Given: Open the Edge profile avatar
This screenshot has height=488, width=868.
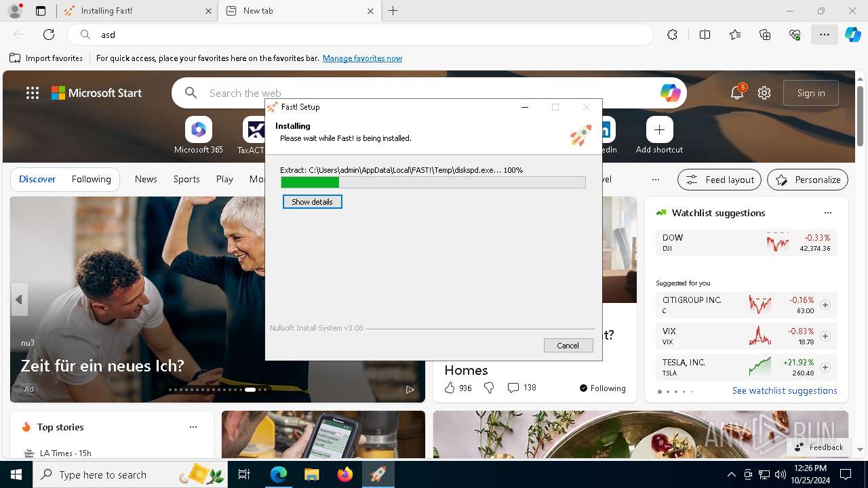Looking at the screenshot, I should pyautogui.click(x=15, y=11).
